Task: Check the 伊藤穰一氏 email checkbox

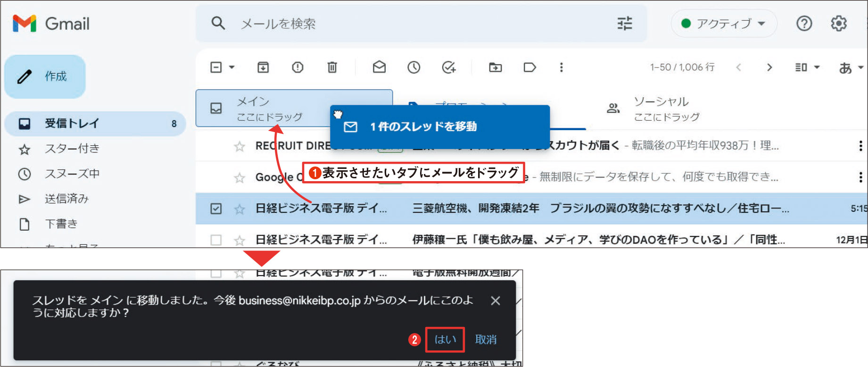Action: [x=216, y=240]
